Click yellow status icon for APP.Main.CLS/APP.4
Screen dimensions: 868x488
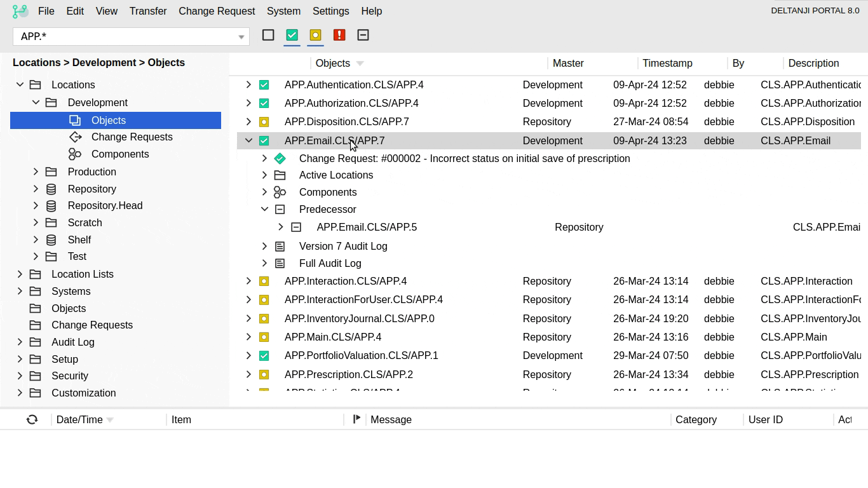coord(264,337)
